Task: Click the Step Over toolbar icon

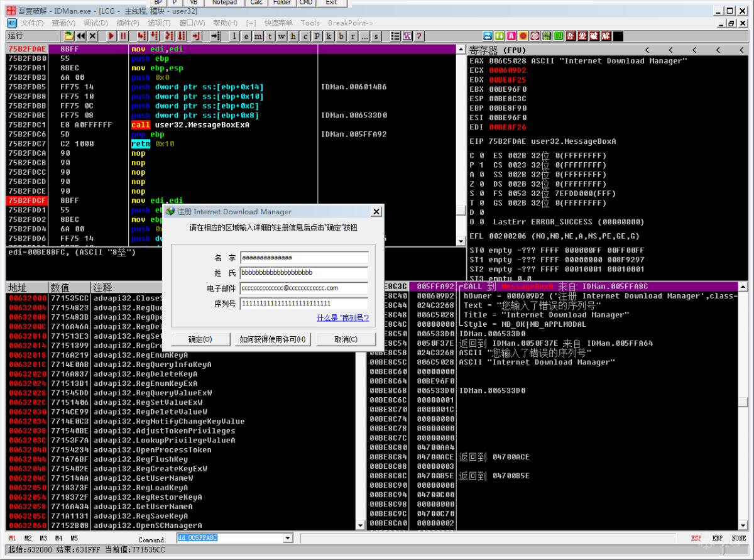Action: click(x=155, y=36)
